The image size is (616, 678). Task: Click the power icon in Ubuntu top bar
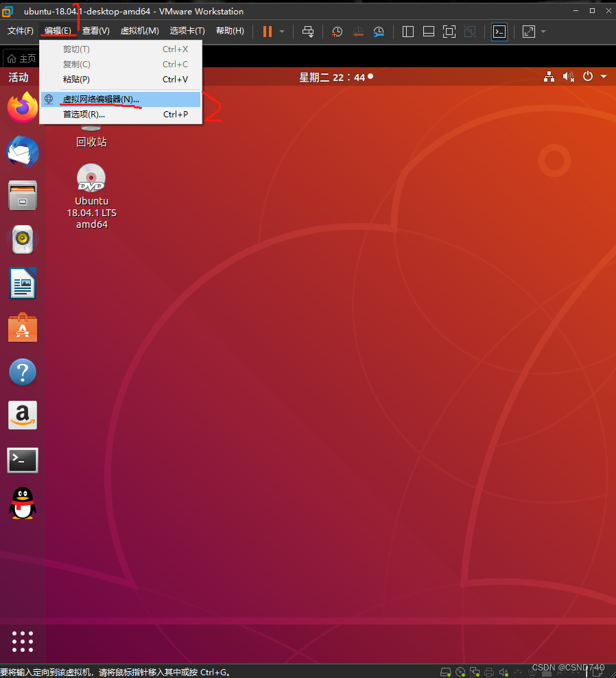588,77
